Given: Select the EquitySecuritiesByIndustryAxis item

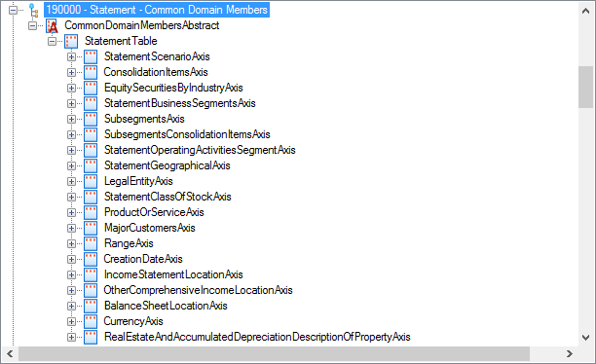Looking at the screenshot, I should [x=173, y=88].
